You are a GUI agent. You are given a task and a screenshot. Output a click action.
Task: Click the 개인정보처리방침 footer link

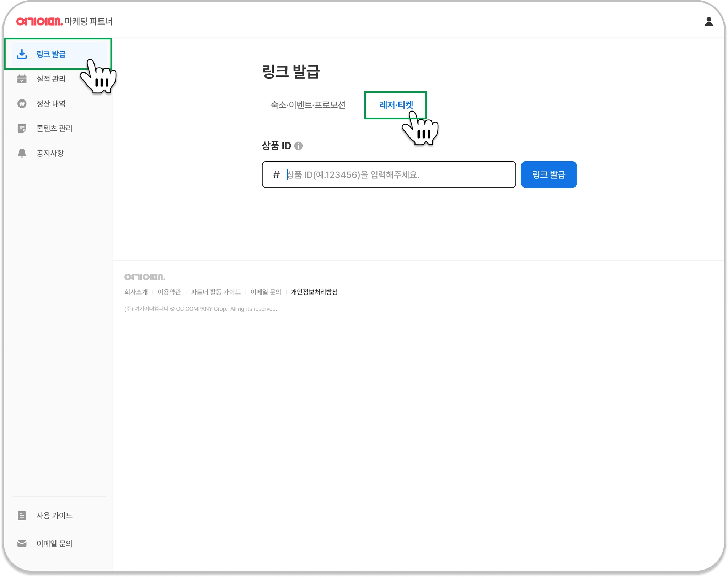click(314, 292)
